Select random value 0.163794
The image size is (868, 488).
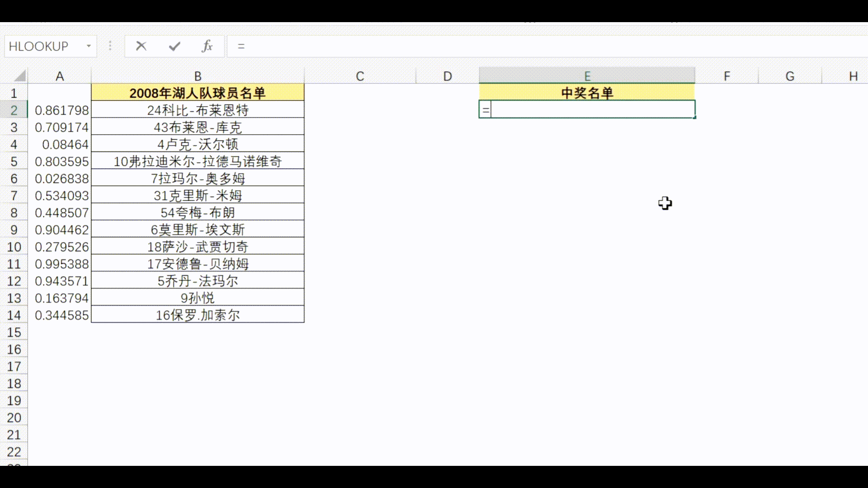[x=60, y=298]
